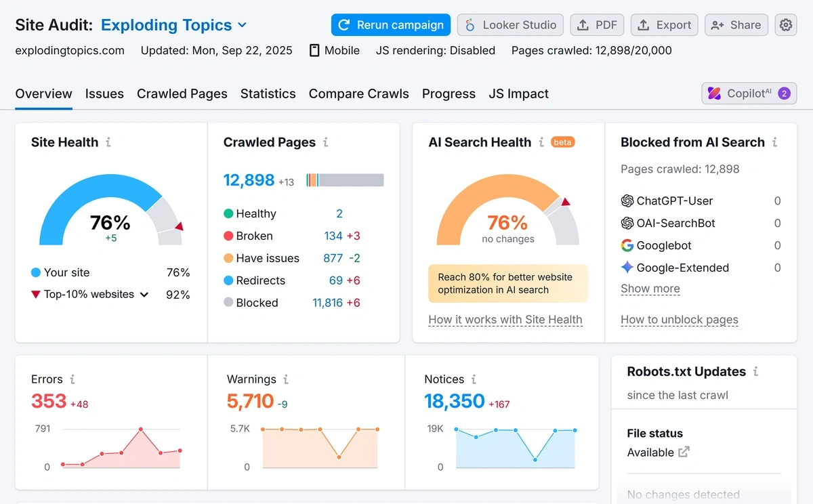Open the external link icon beside Available
Screen dimensions: 813x504
click(x=684, y=452)
